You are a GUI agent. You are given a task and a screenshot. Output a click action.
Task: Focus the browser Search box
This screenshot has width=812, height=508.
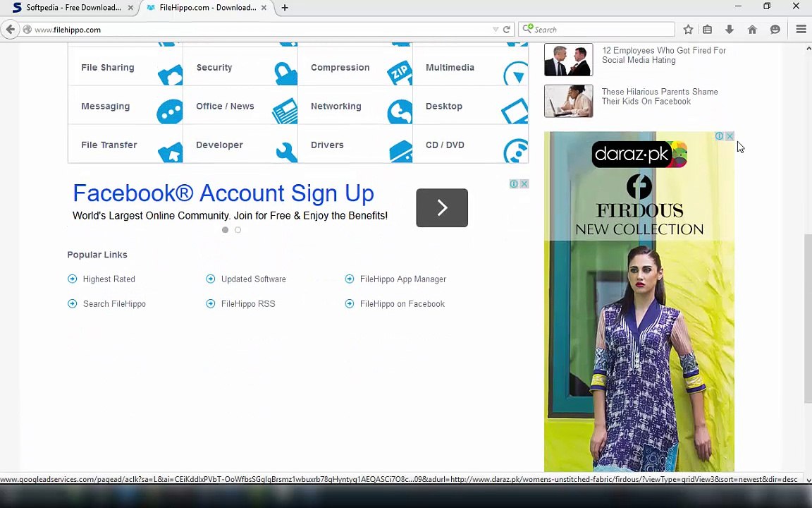tap(596, 30)
